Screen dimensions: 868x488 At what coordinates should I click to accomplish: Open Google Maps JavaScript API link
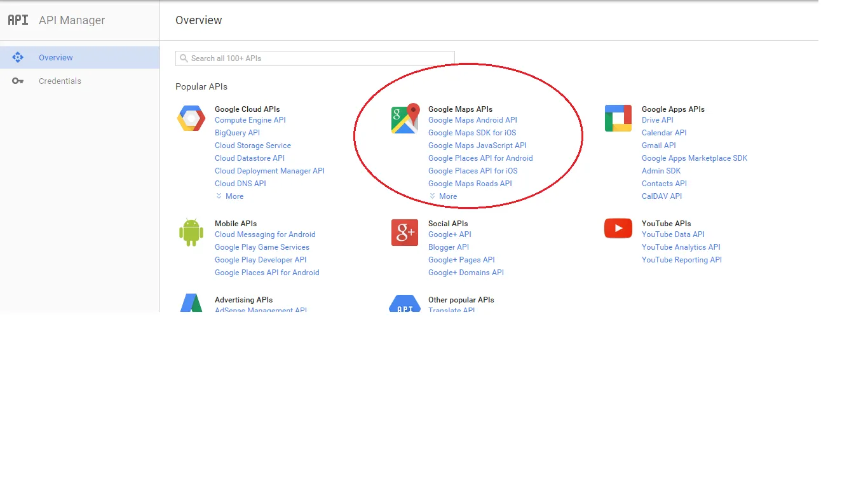pyautogui.click(x=477, y=146)
